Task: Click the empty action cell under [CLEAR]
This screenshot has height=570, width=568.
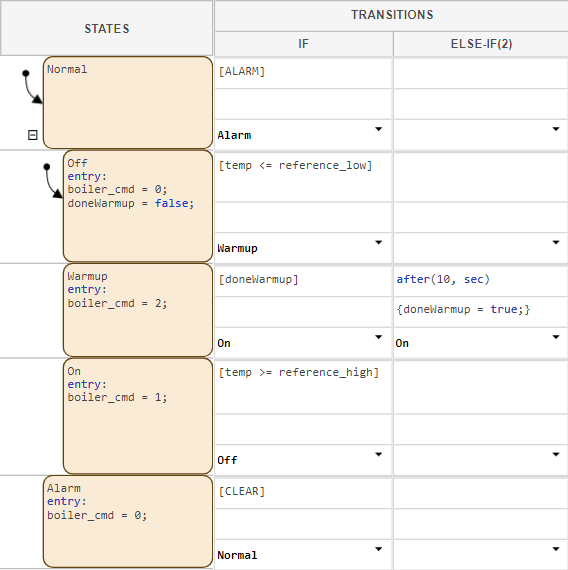Action: (x=303, y=524)
